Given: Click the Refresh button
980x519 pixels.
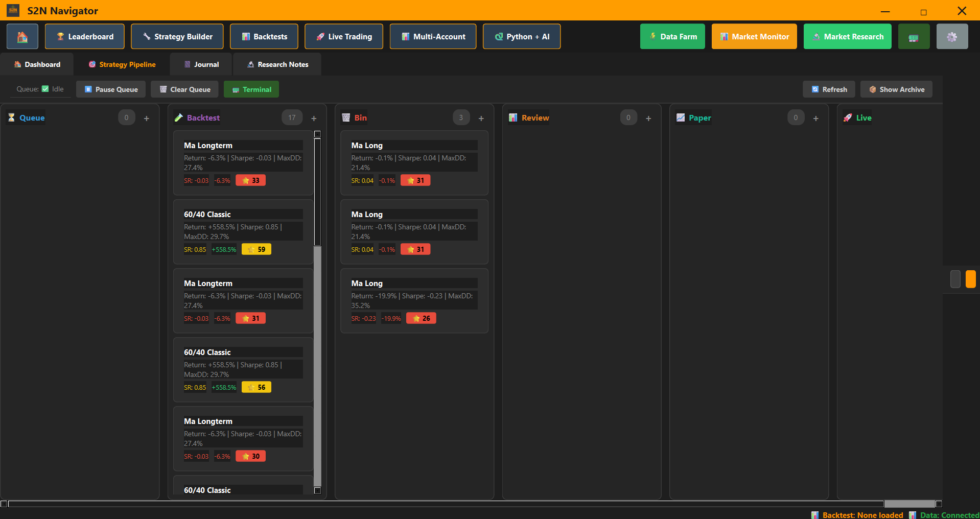Looking at the screenshot, I should (829, 89).
